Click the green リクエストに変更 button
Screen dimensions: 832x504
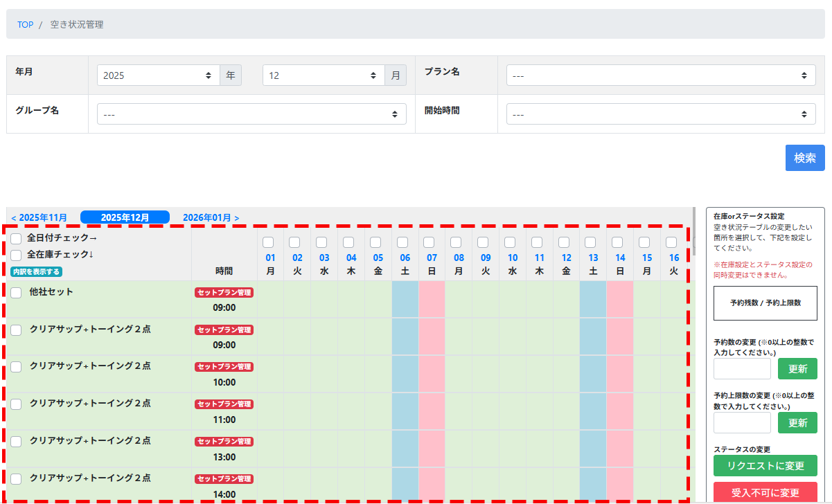pyautogui.click(x=765, y=465)
